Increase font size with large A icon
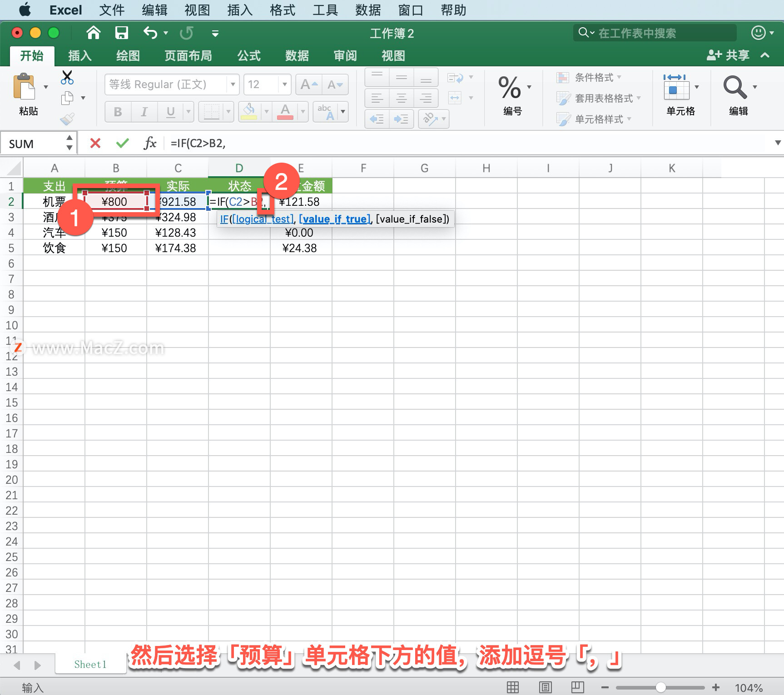This screenshot has height=695, width=784. (x=309, y=84)
